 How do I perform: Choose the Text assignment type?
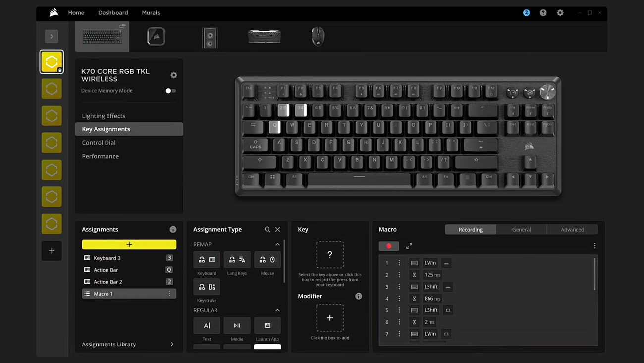click(x=207, y=325)
